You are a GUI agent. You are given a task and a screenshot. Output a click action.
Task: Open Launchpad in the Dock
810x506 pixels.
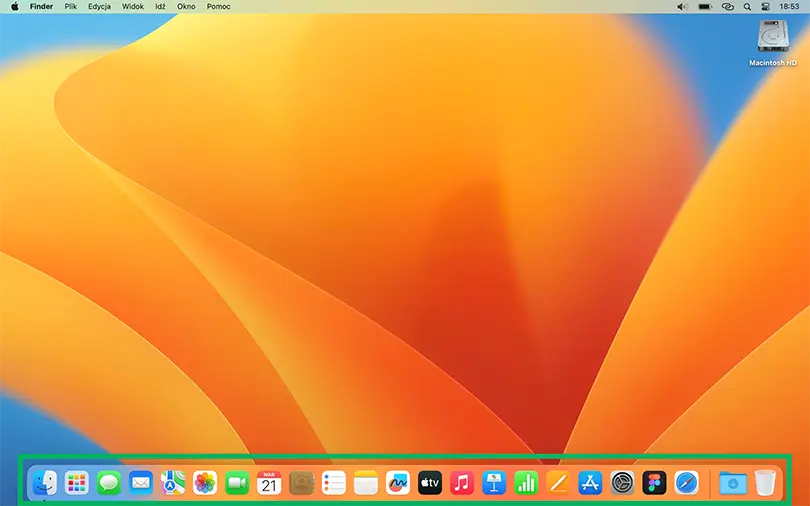point(76,484)
